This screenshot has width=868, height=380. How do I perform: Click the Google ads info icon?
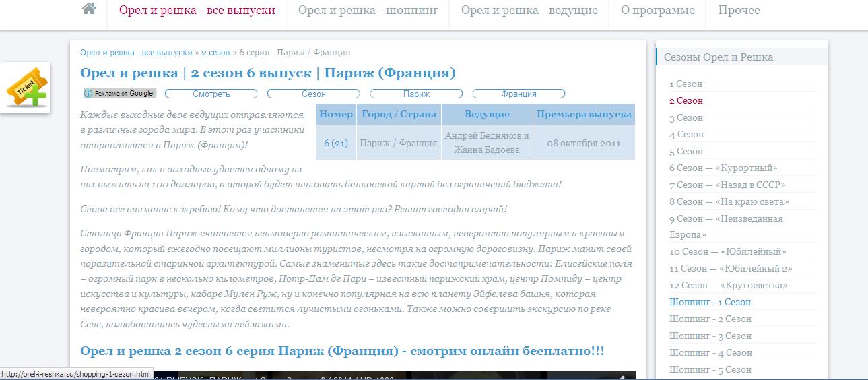click(88, 94)
